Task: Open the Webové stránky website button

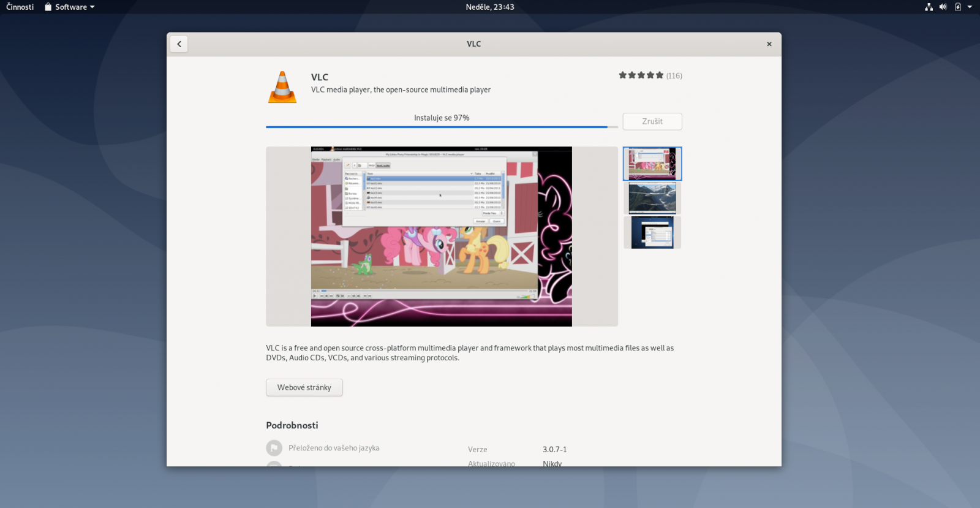Action: pyautogui.click(x=304, y=387)
